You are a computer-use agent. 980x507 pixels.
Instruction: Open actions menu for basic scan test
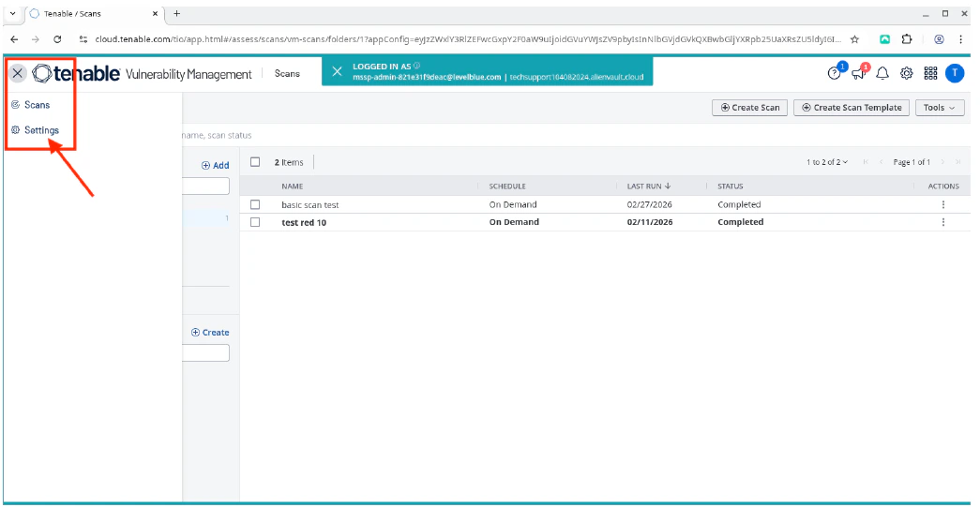point(943,204)
